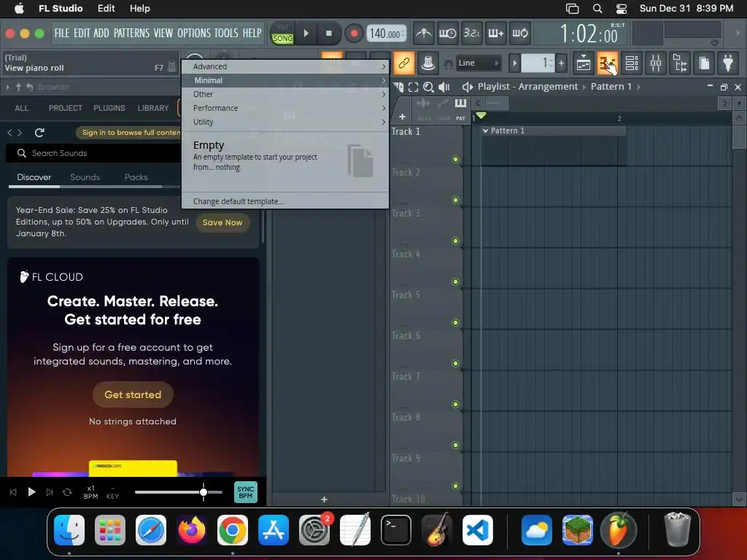The height and width of the screenshot is (560, 747).
Task: Click Playlist options speaker menu icon
Action: 468,87
